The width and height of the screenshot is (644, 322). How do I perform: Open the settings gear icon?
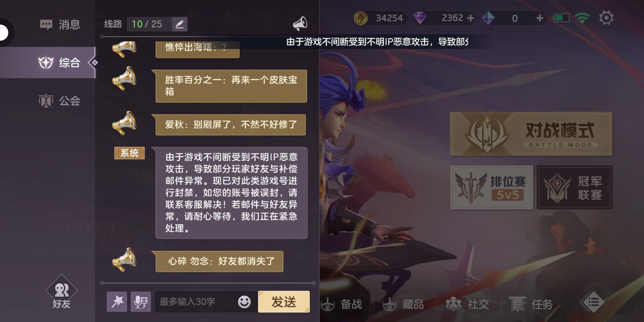tap(606, 18)
